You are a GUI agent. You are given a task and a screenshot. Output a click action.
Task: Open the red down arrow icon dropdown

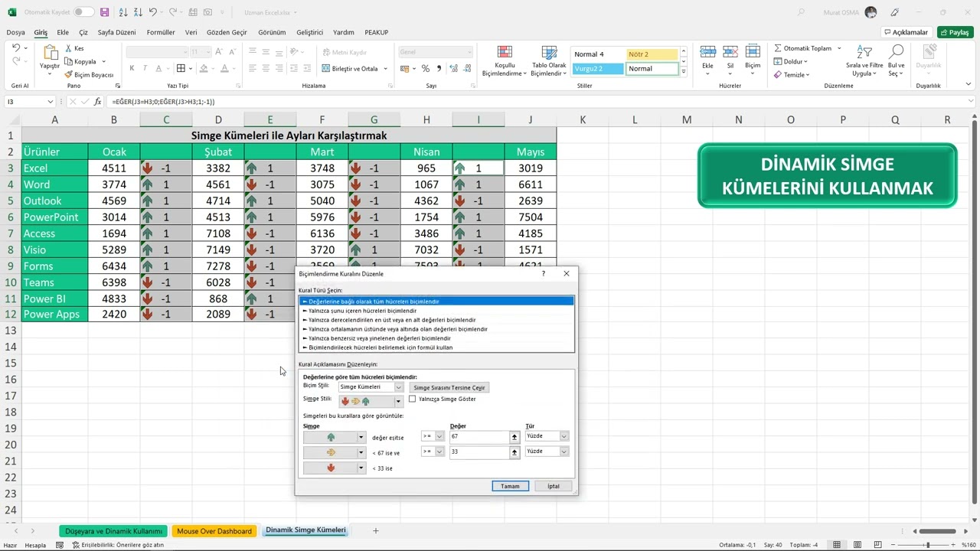click(361, 468)
